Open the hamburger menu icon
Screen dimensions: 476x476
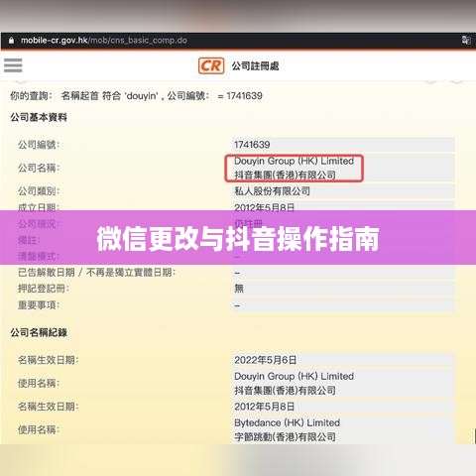point(13,65)
